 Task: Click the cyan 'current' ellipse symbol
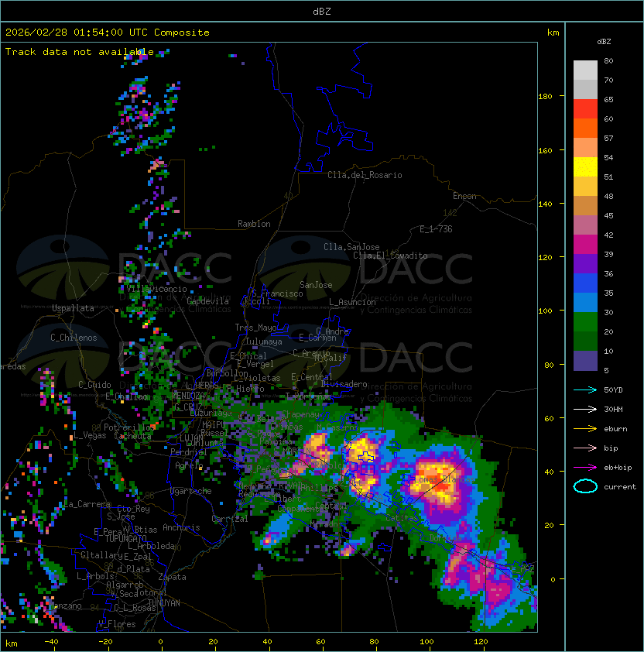[x=585, y=486]
